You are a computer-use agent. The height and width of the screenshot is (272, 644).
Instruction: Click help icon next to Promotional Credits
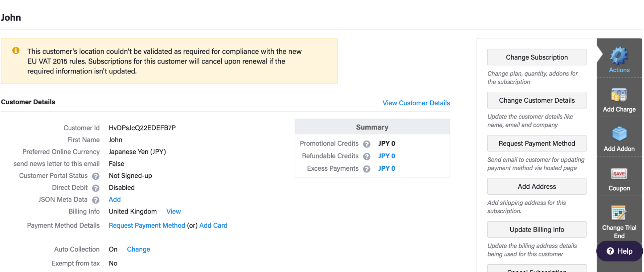click(x=367, y=144)
